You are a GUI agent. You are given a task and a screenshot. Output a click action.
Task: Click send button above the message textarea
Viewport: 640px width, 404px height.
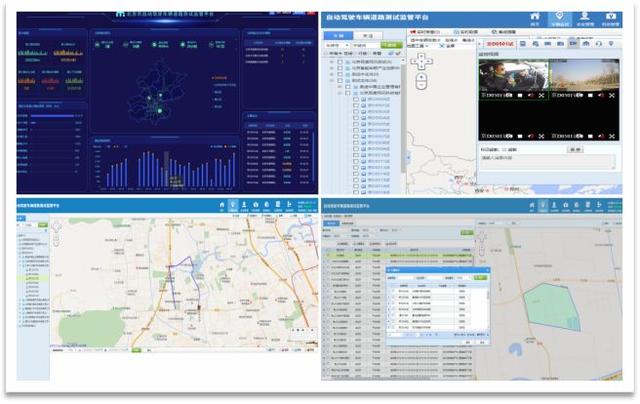pos(575,150)
